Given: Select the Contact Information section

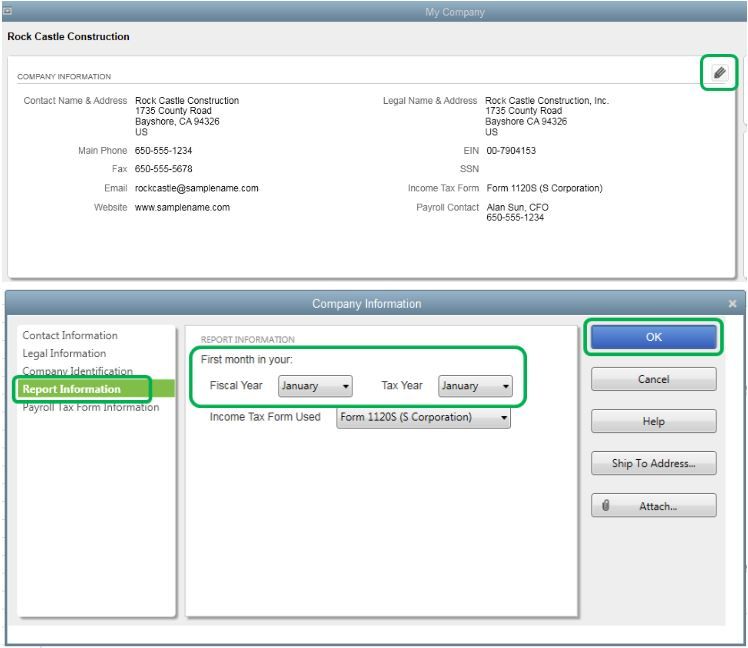Looking at the screenshot, I should click(x=70, y=335).
